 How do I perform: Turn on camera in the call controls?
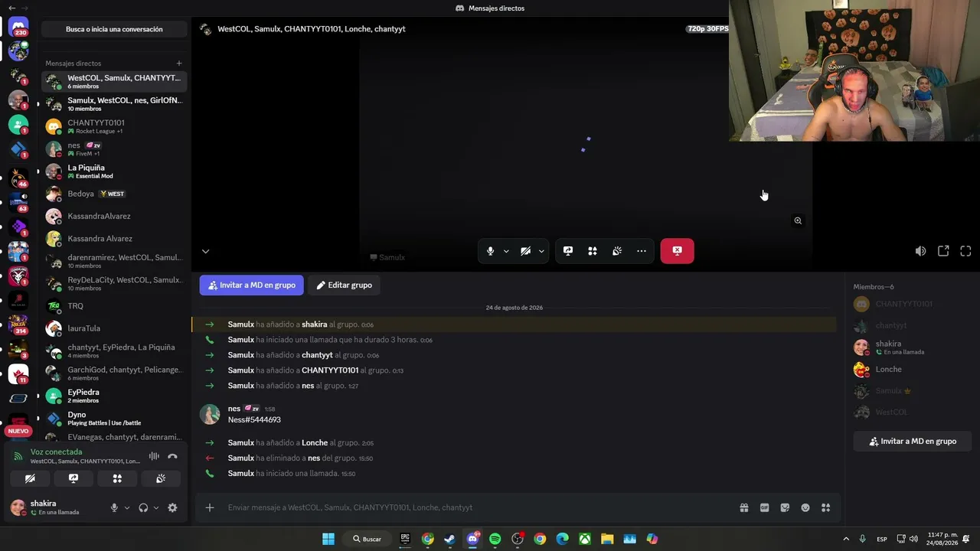pyautogui.click(x=525, y=251)
